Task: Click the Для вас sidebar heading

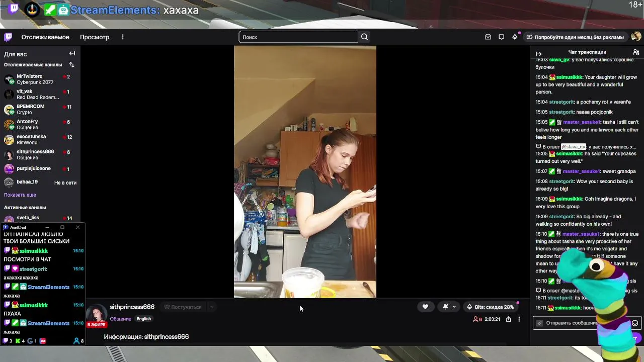Action: tap(16, 54)
